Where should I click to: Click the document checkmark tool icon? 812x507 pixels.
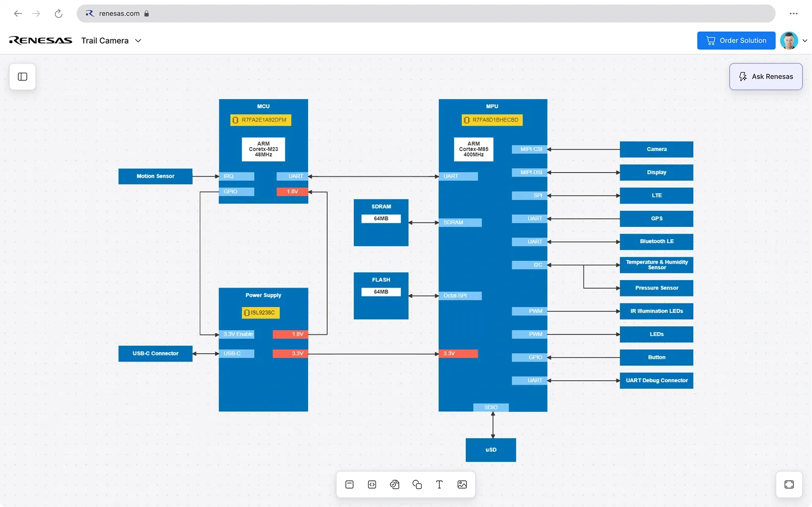pyautogui.click(x=394, y=484)
